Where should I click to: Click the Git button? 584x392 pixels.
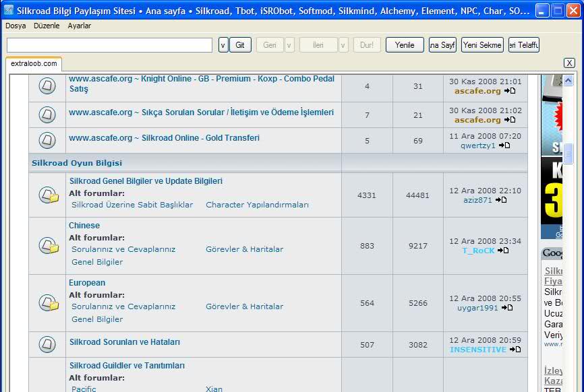(240, 45)
